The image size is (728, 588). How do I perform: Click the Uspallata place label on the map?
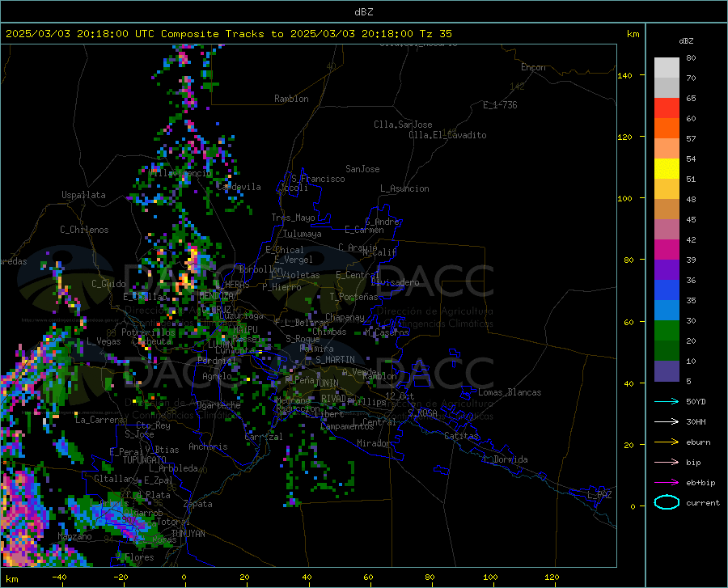(83, 195)
